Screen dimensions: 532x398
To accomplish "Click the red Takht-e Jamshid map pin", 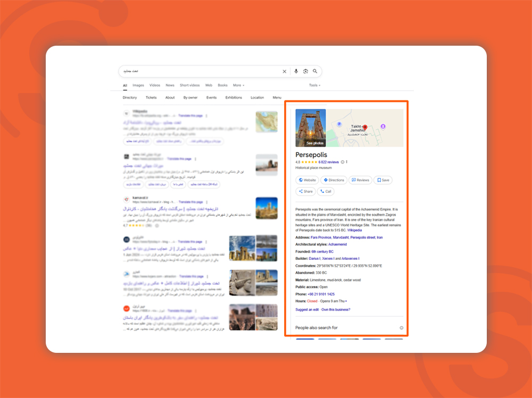I will 365,128.
